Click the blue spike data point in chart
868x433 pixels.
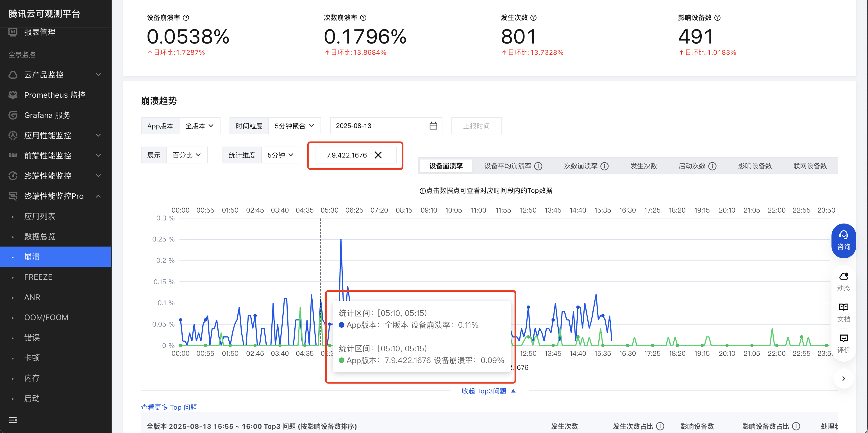(341, 240)
